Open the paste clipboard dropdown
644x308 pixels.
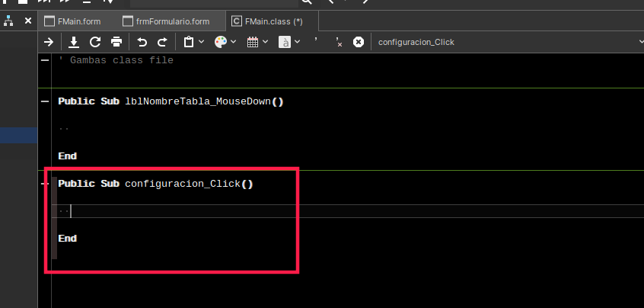(193, 42)
